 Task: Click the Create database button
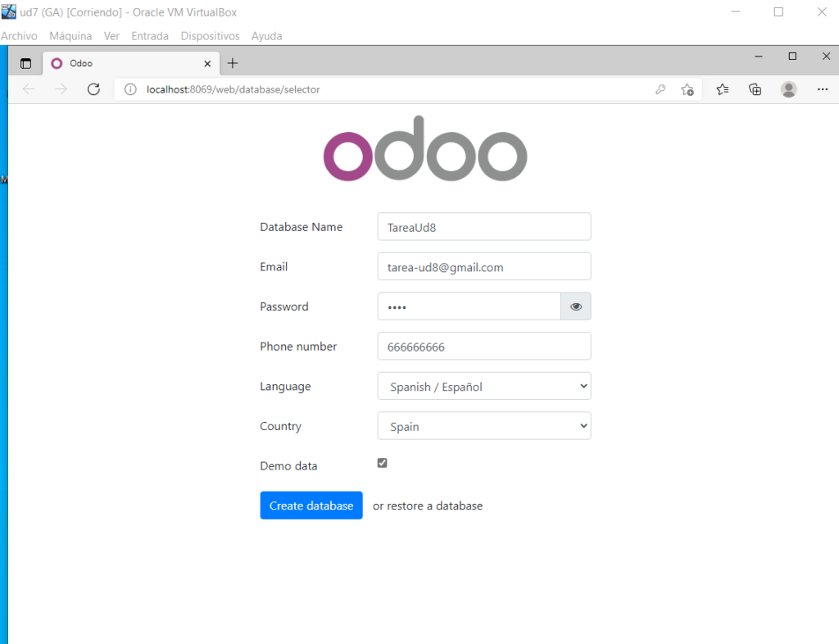(311, 506)
